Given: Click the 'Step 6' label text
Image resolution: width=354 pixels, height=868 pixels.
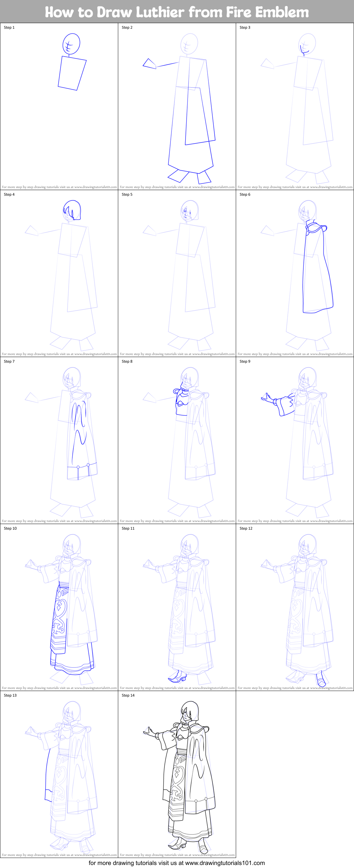Looking at the screenshot, I should (245, 194).
